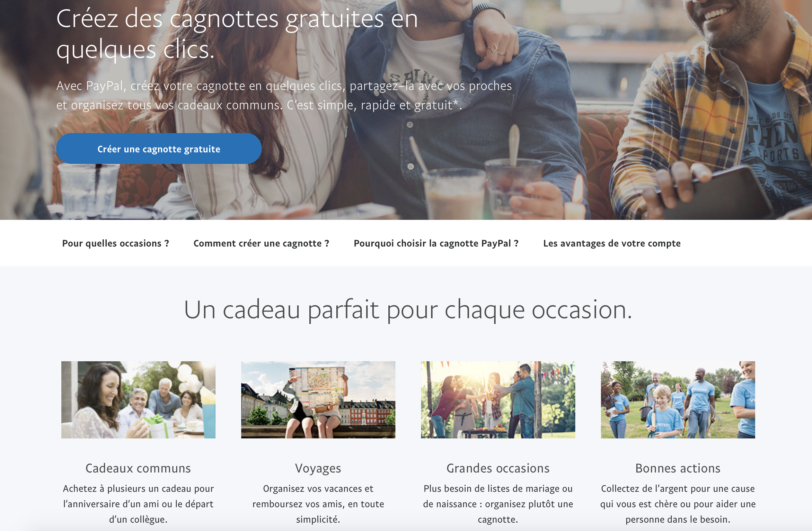
Task: Select the Bonnes actions volunteers photo
Action: click(x=677, y=400)
